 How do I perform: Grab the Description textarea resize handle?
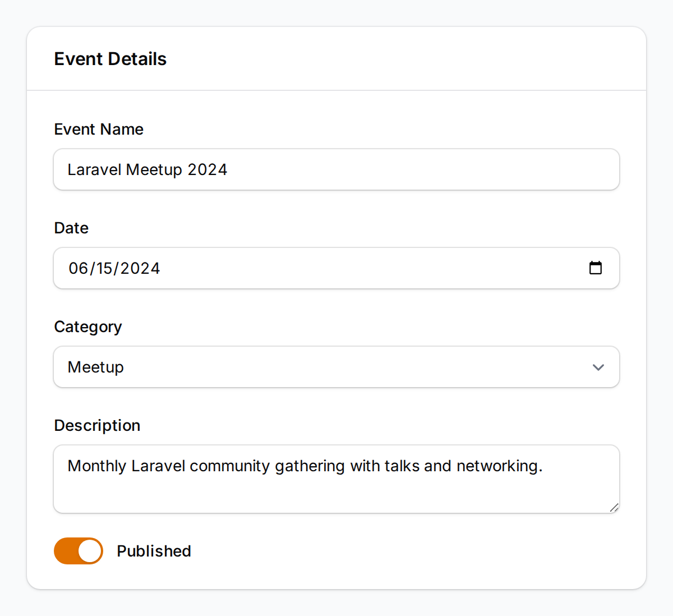pos(614,507)
